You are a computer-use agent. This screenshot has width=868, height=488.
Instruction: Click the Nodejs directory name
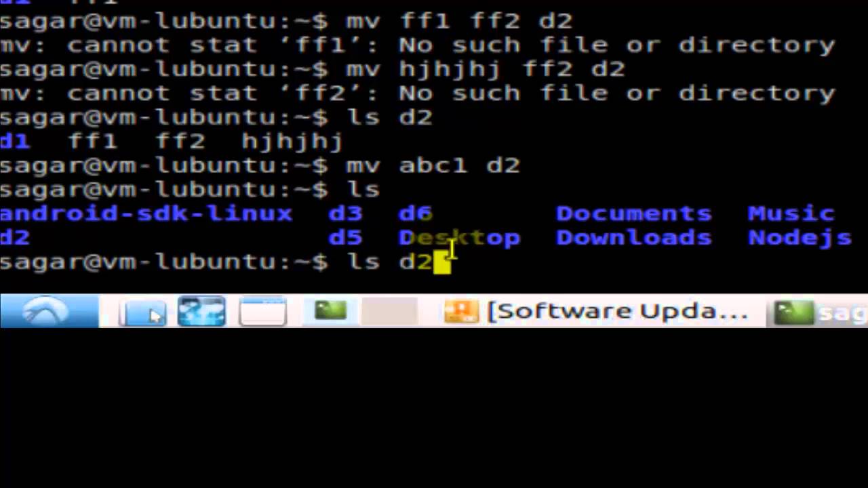[800, 239]
